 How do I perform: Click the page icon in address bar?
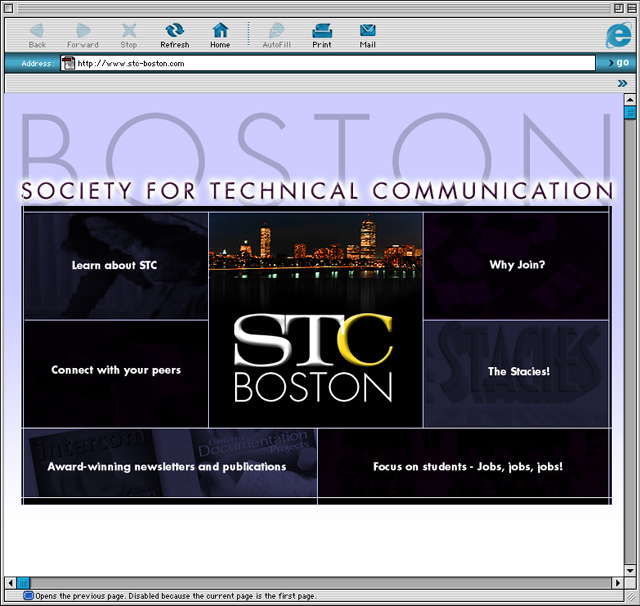point(68,63)
